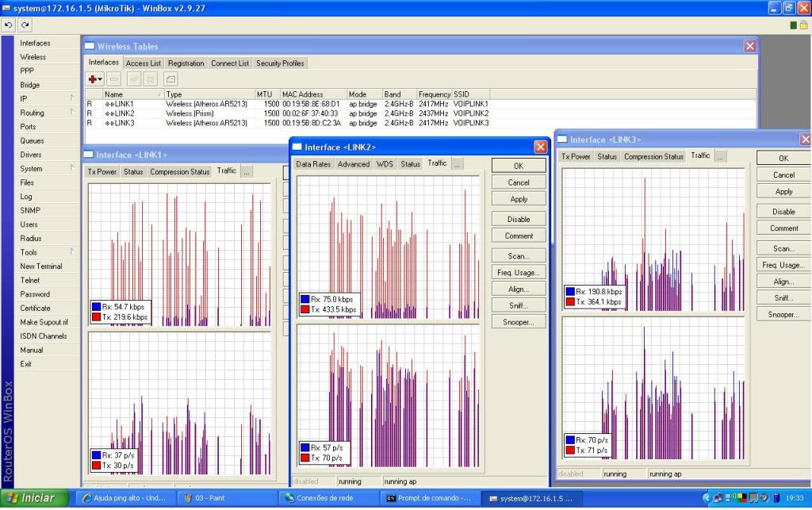Click the red Tx swatch in LINK1 p/s legend
The width and height of the screenshot is (812, 510).
tap(96, 466)
